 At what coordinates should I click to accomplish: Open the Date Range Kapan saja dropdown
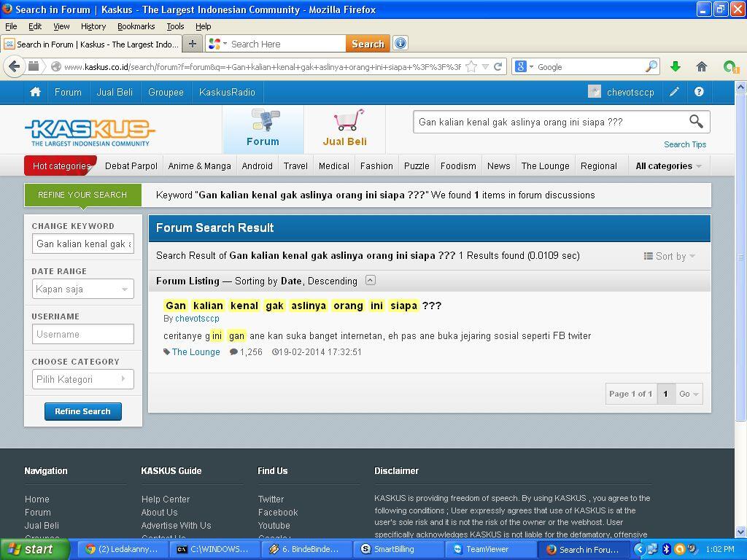coord(83,289)
